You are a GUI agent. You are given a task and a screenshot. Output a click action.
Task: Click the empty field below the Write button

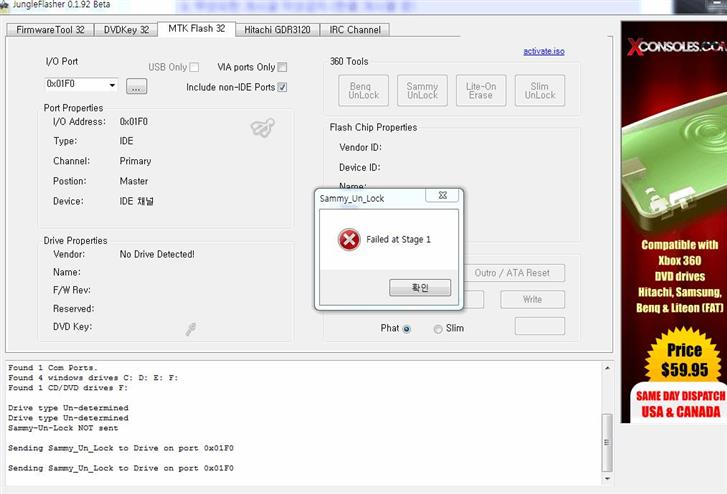(540, 326)
